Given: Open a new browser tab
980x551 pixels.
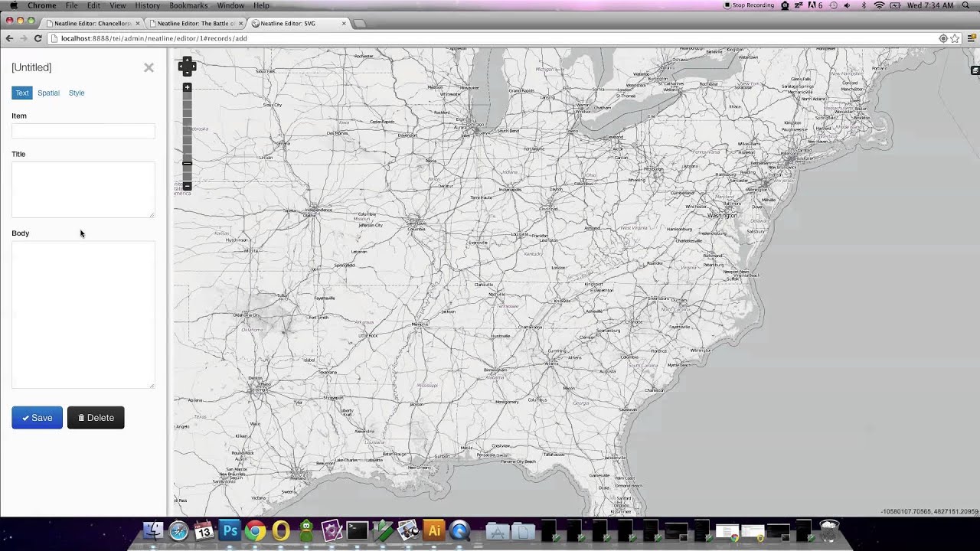Looking at the screenshot, I should [360, 24].
